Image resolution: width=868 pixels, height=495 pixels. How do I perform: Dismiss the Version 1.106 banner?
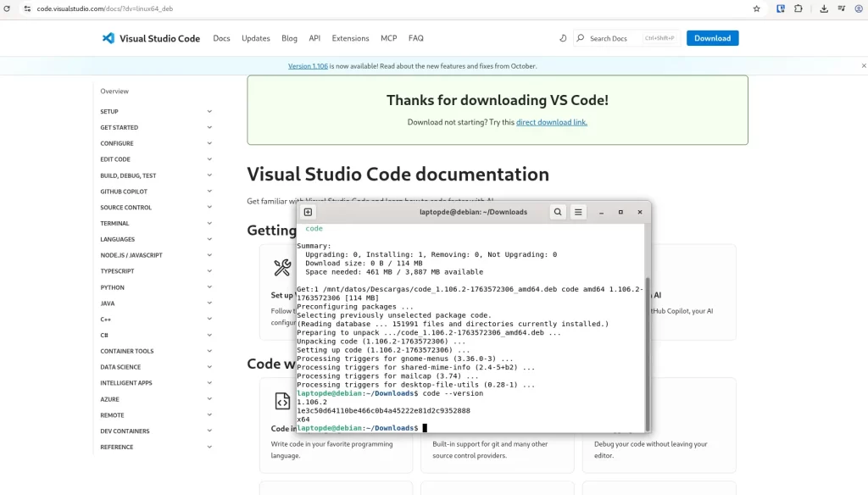(864, 66)
